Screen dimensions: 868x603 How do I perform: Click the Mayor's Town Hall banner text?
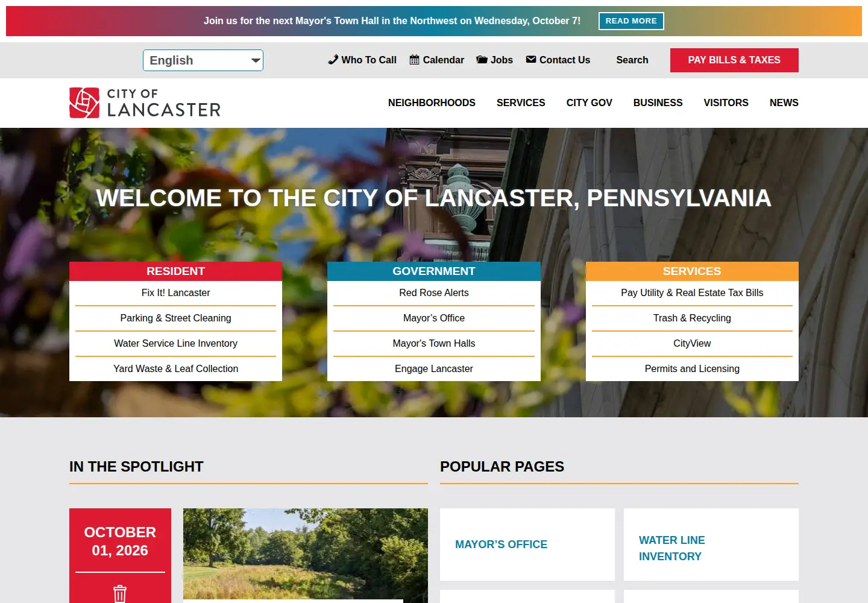tap(392, 21)
